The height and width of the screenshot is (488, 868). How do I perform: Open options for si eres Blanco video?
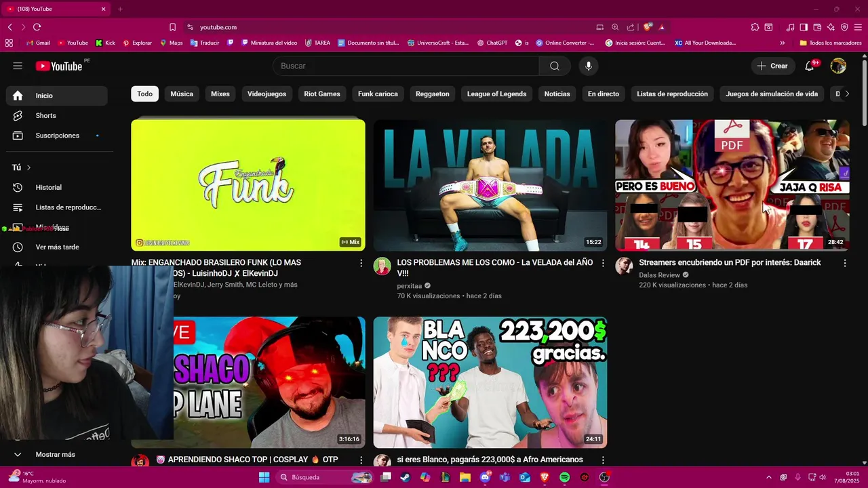click(603, 460)
